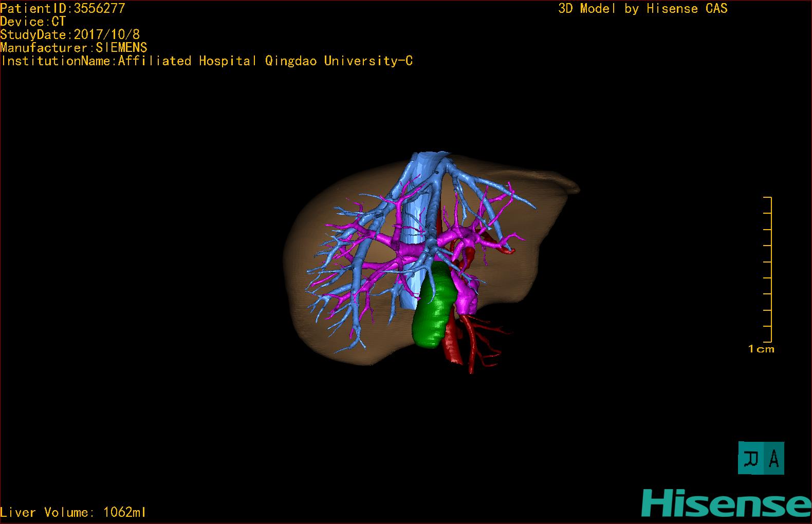
Task: Click the "3D Model by Hisense CAS" text
Action: pos(643,9)
